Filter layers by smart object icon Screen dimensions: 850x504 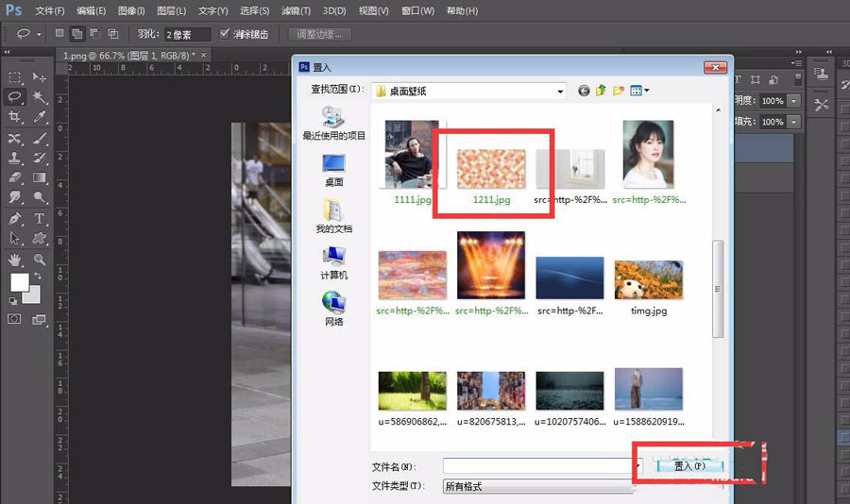[x=774, y=79]
